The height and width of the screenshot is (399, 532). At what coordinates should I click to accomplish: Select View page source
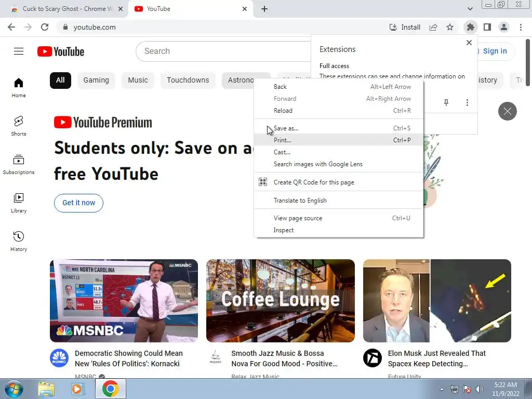pyautogui.click(x=339, y=218)
